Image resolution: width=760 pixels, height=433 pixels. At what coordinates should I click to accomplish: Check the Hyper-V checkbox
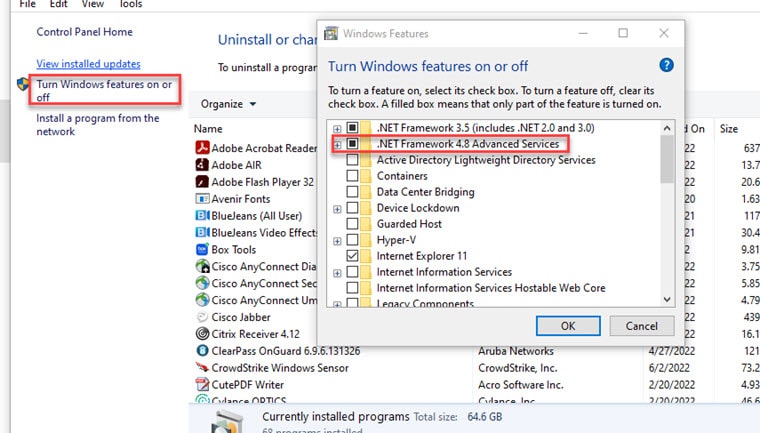(x=352, y=240)
